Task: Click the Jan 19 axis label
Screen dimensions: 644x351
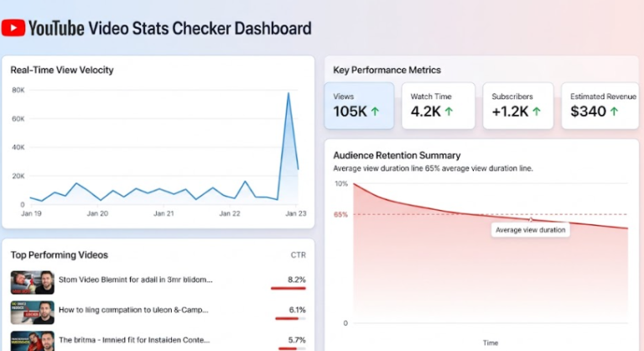Action: coord(31,213)
